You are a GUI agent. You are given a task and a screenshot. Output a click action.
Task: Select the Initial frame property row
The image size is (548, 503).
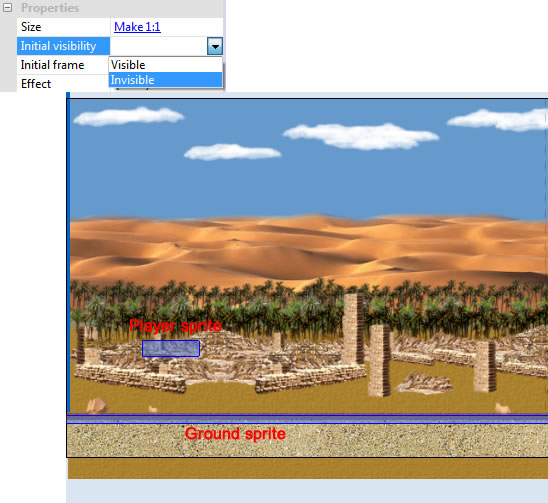[63, 65]
